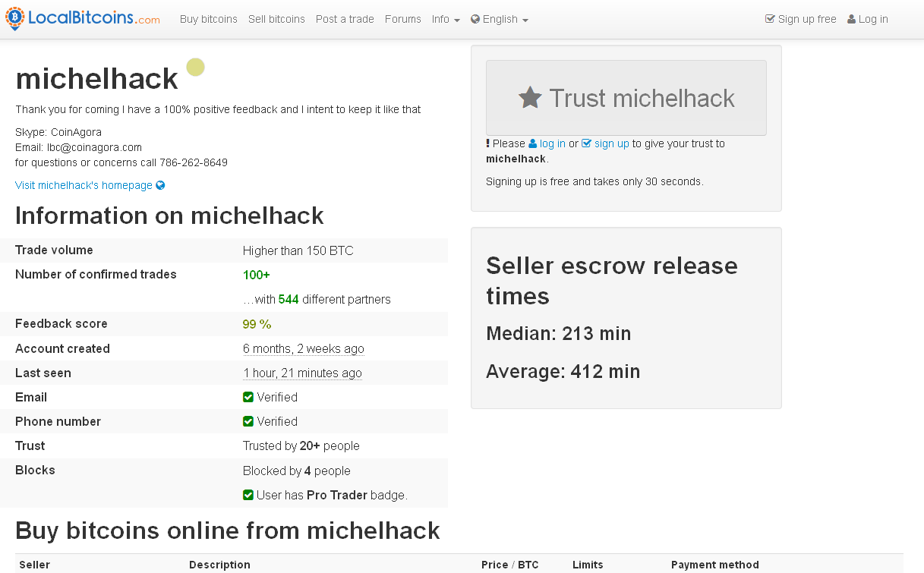Click the person icon beside Log in

[x=851, y=19]
